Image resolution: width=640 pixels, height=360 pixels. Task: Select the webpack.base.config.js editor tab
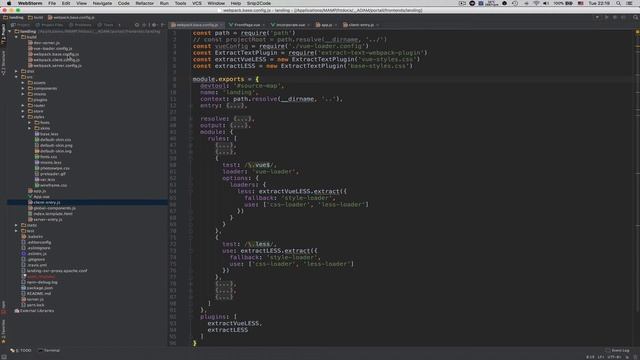[198, 25]
